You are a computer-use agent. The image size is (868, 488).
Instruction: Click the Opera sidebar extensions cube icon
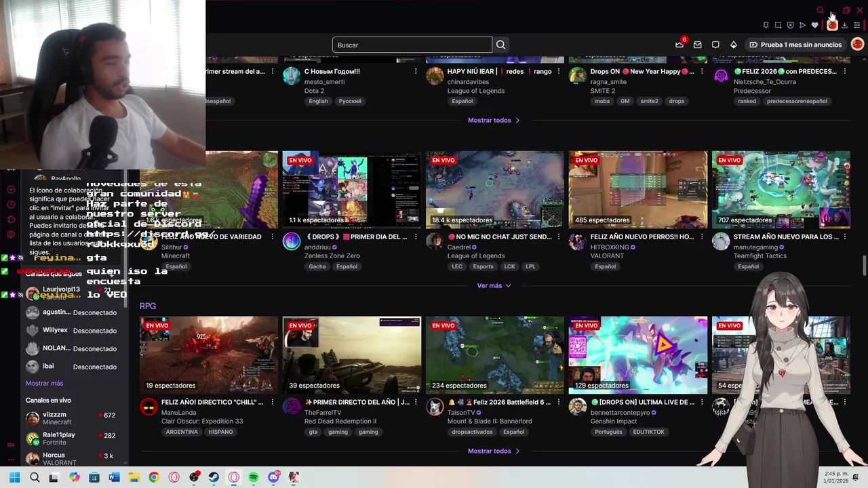click(11, 220)
